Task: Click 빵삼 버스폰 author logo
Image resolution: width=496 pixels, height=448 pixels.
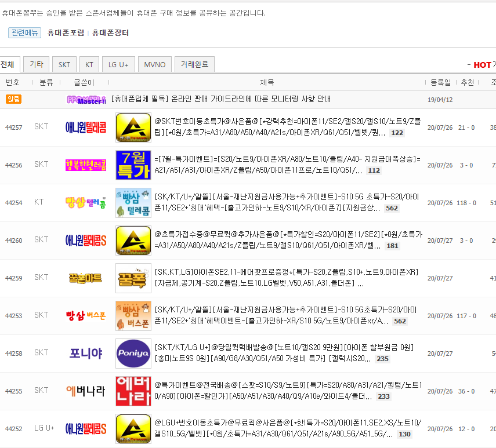Action: click(x=86, y=316)
